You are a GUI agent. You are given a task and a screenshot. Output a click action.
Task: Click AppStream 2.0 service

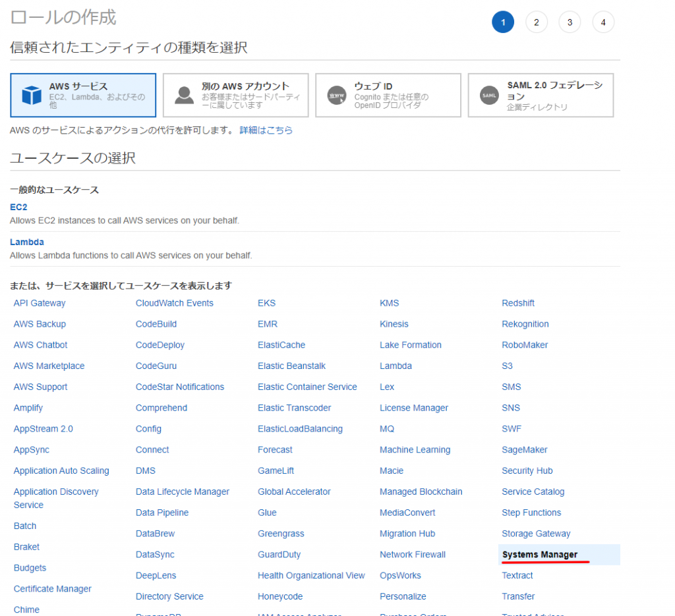(x=44, y=429)
